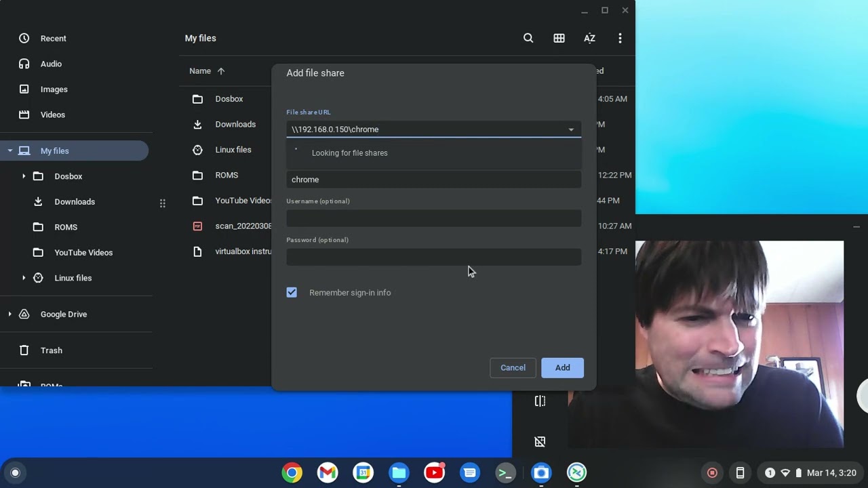The width and height of the screenshot is (868, 488).
Task: Select ROMS folder in sidebar tree
Action: click(x=66, y=227)
